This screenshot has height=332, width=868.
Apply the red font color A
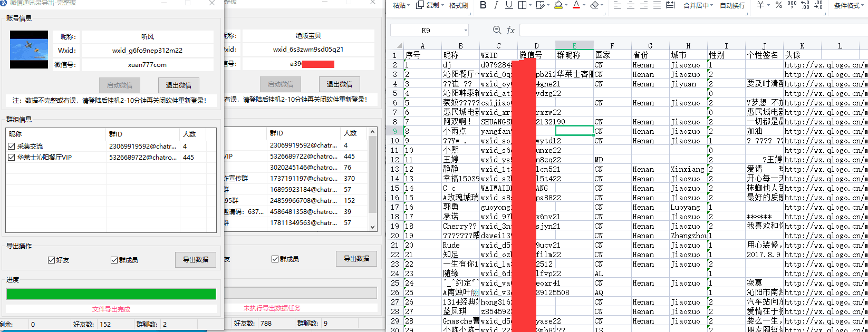[x=576, y=5]
